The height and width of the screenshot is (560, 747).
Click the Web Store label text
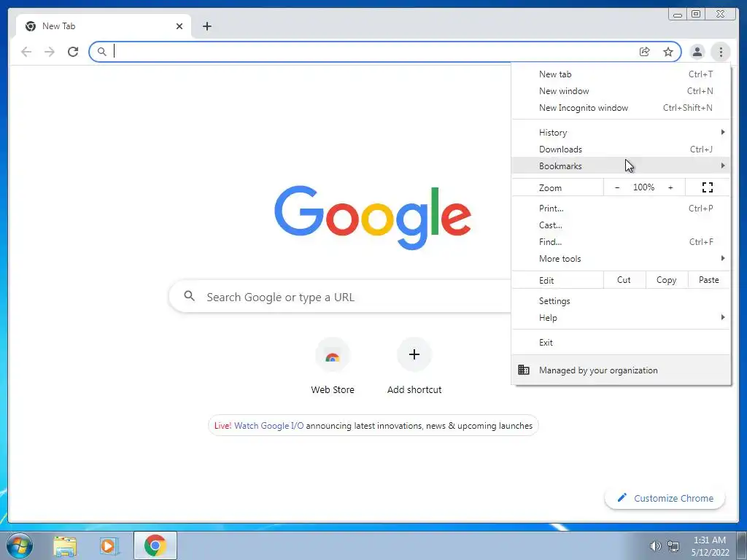point(333,389)
